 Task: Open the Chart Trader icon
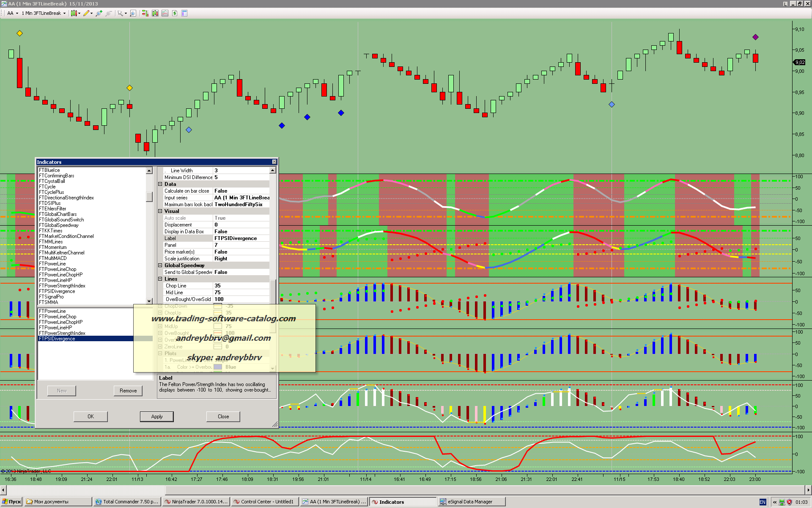click(x=145, y=13)
